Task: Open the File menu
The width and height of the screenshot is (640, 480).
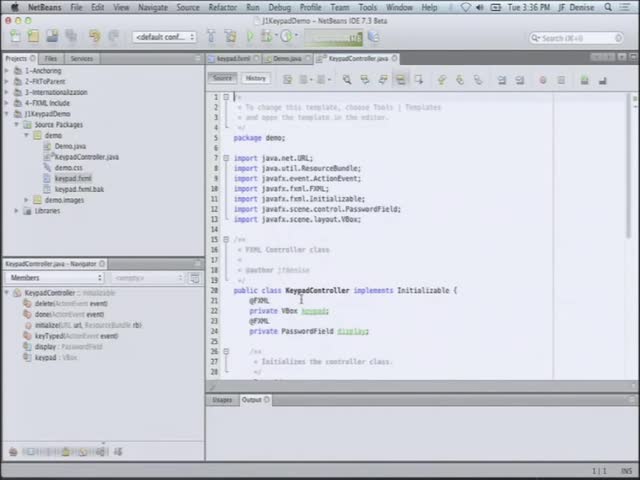Action: pyautogui.click(x=76, y=7)
